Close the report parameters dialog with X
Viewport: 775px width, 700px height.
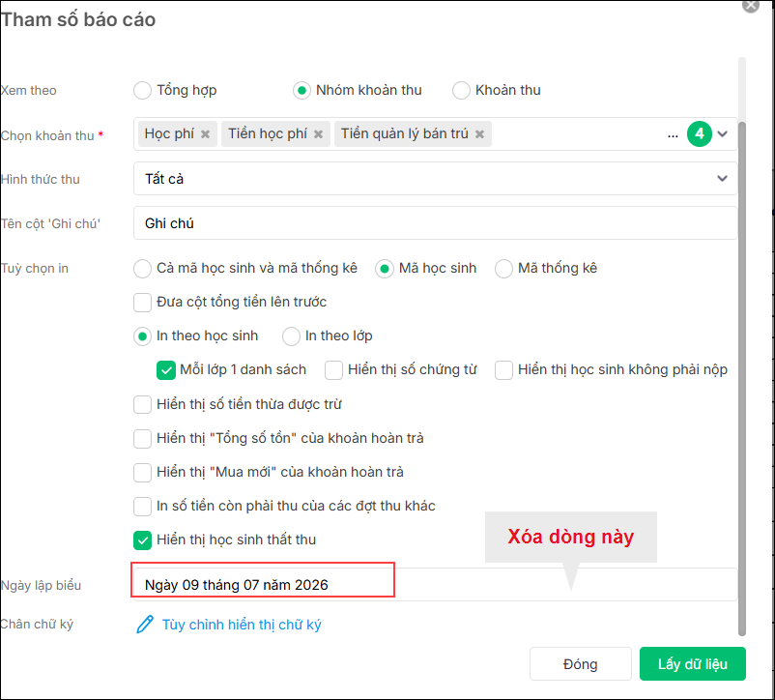click(751, 5)
